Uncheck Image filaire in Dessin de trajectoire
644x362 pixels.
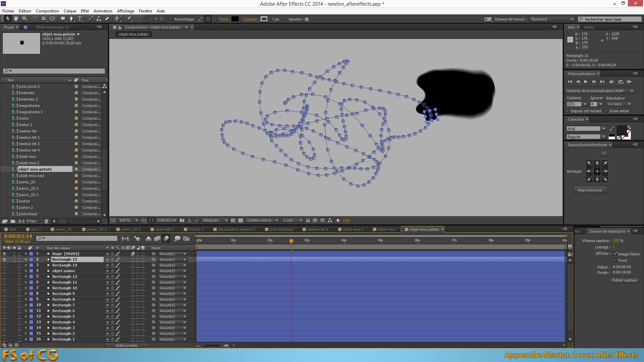pos(615,254)
